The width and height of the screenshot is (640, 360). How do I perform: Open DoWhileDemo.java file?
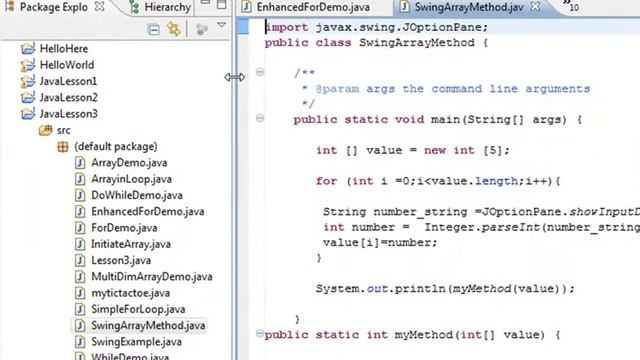pyautogui.click(x=137, y=196)
